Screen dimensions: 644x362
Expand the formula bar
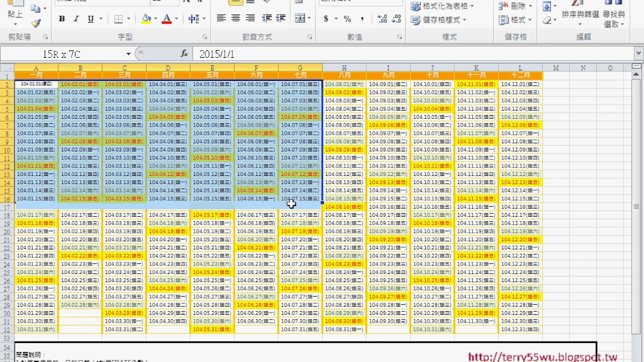(x=638, y=54)
